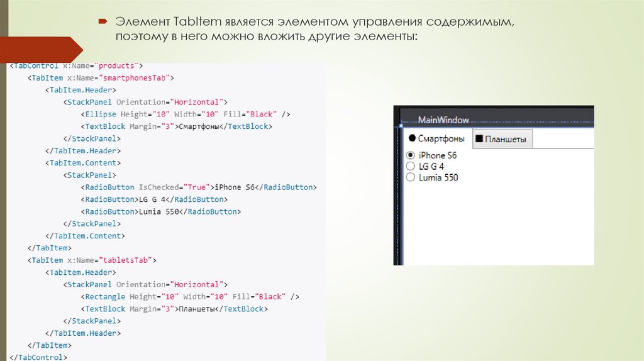
Task: Click the code line with x:Name="tabletsTab"
Action: click(92, 260)
